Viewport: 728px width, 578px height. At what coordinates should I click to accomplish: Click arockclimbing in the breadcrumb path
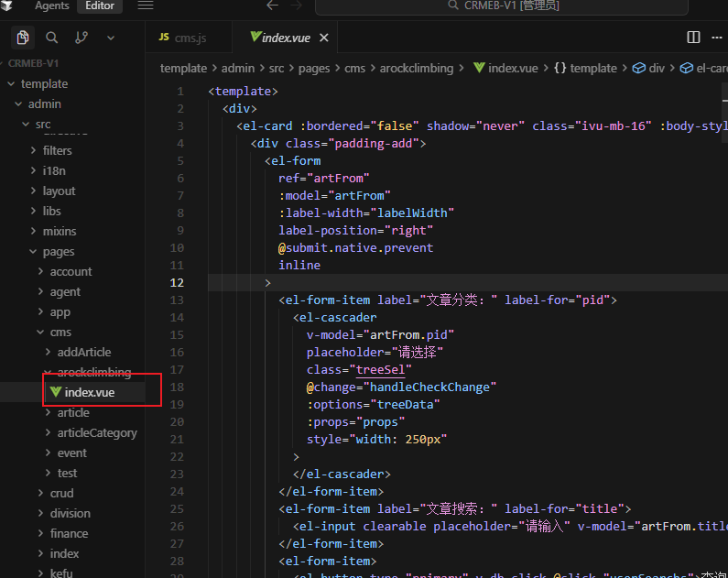pyautogui.click(x=417, y=68)
